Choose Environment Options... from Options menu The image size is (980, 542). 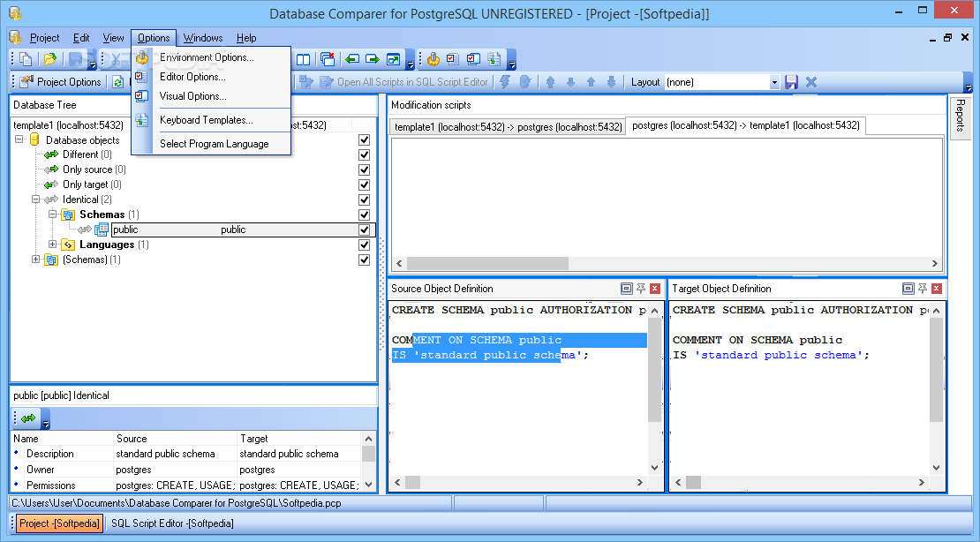pos(211,57)
